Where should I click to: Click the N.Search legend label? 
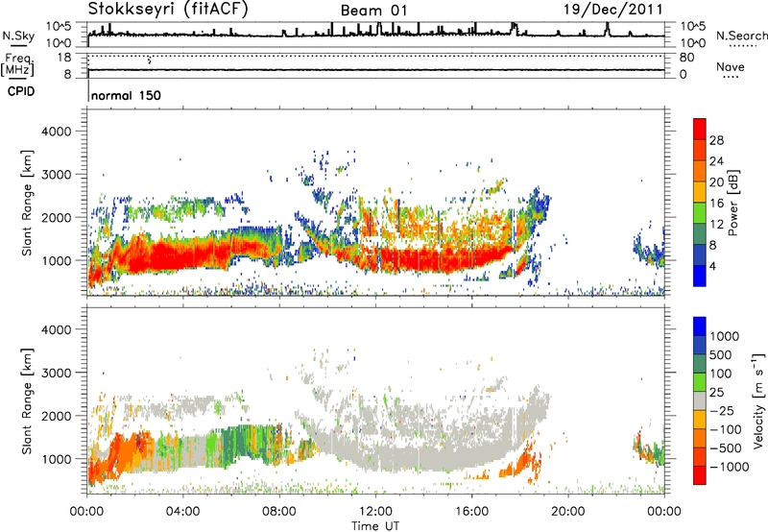pyautogui.click(x=741, y=36)
